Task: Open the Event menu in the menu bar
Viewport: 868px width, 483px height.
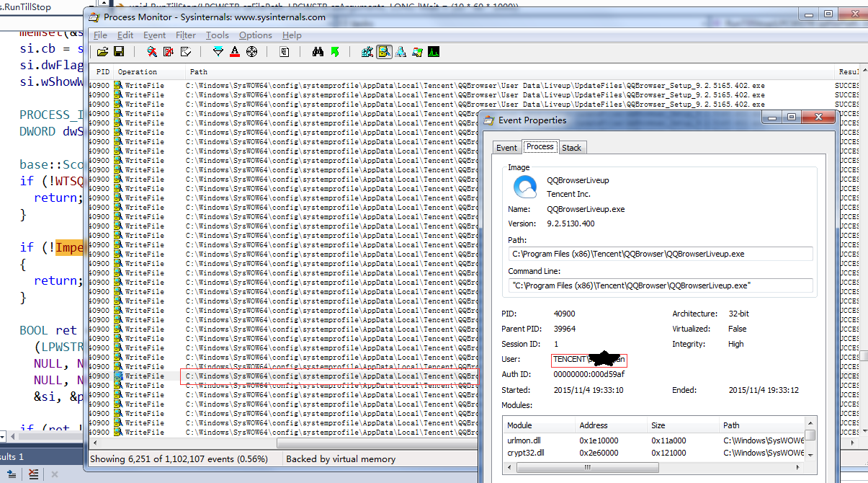Action: point(155,35)
